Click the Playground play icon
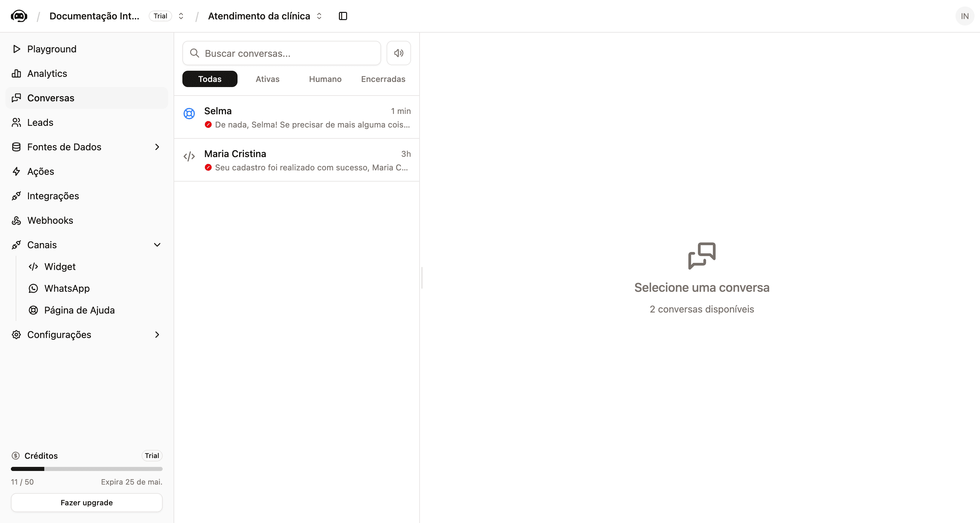Viewport: 980px width, 523px height. tap(16, 49)
